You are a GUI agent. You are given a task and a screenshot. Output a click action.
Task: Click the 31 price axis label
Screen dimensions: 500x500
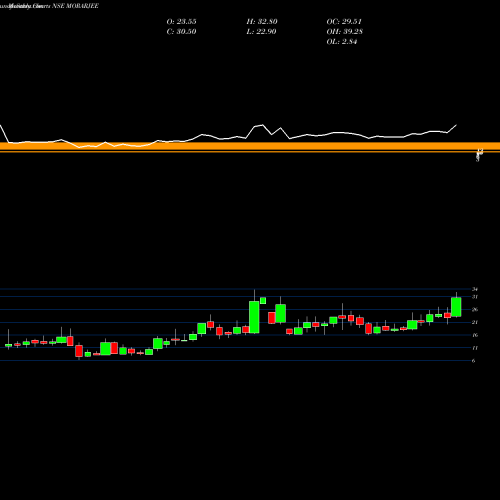point(475,297)
